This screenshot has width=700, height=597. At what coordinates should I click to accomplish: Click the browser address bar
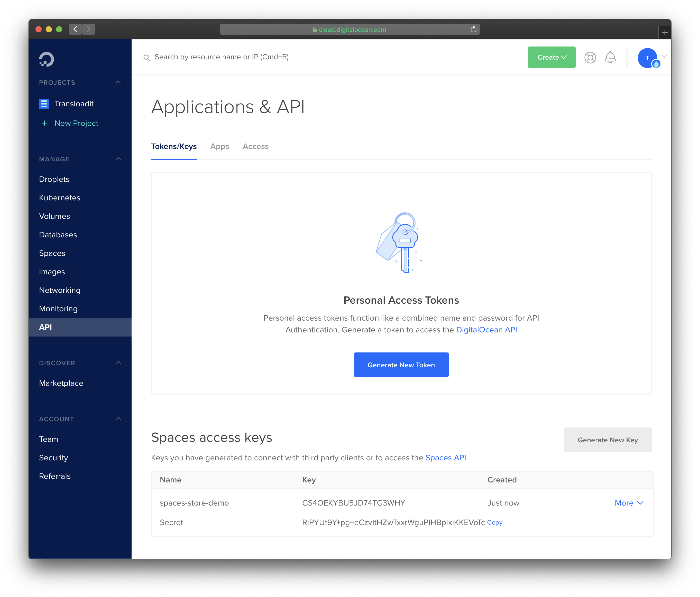pyautogui.click(x=350, y=29)
